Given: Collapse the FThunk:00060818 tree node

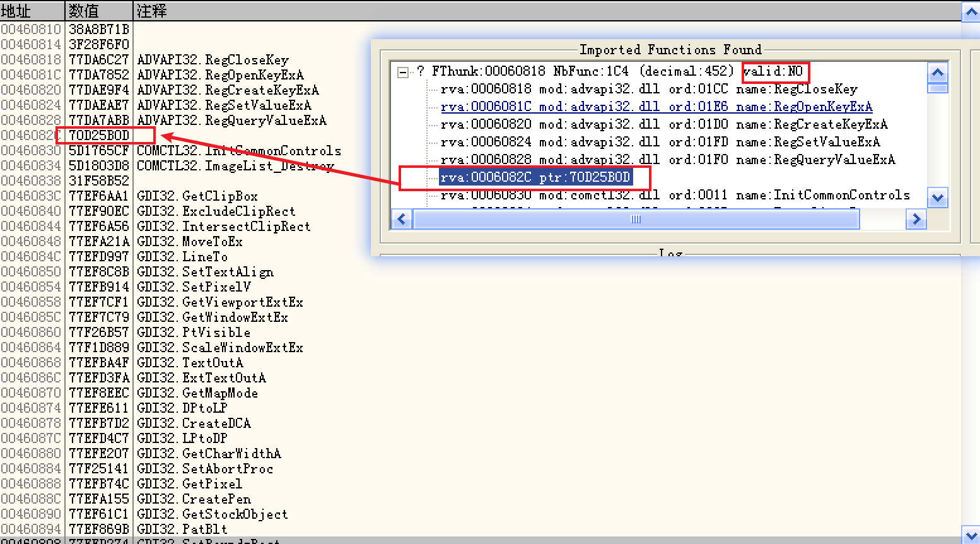Looking at the screenshot, I should 402,73.
